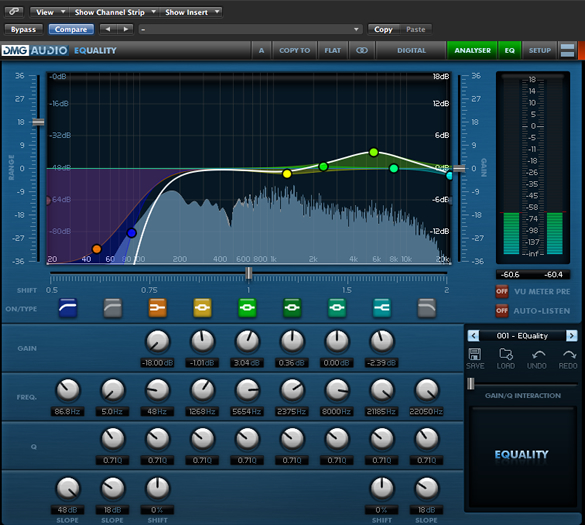Enable the grey second high-pass band
The width and height of the screenshot is (585, 525).
click(x=113, y=308)
